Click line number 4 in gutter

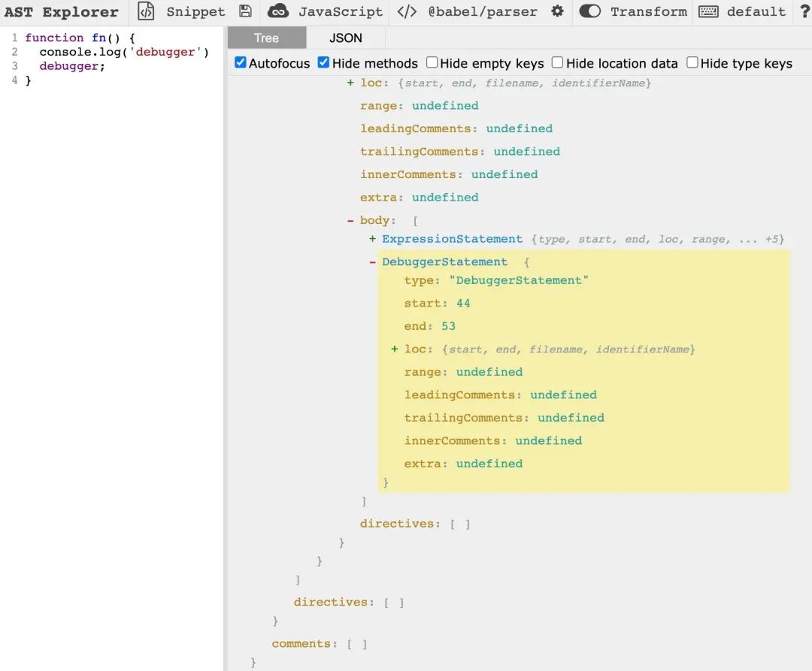[x=14, y=80]
